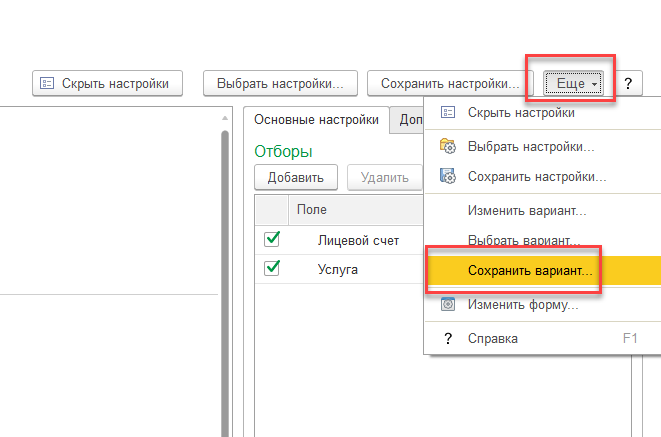Switch to Основные настройки tab
The image size is (661, 437).
317,120
